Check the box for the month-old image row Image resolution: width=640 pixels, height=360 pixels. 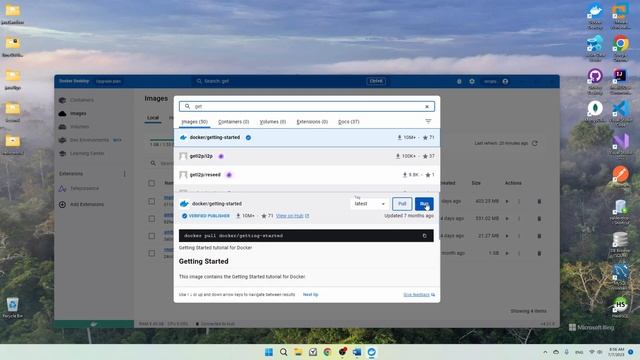(x=152, y=253)
